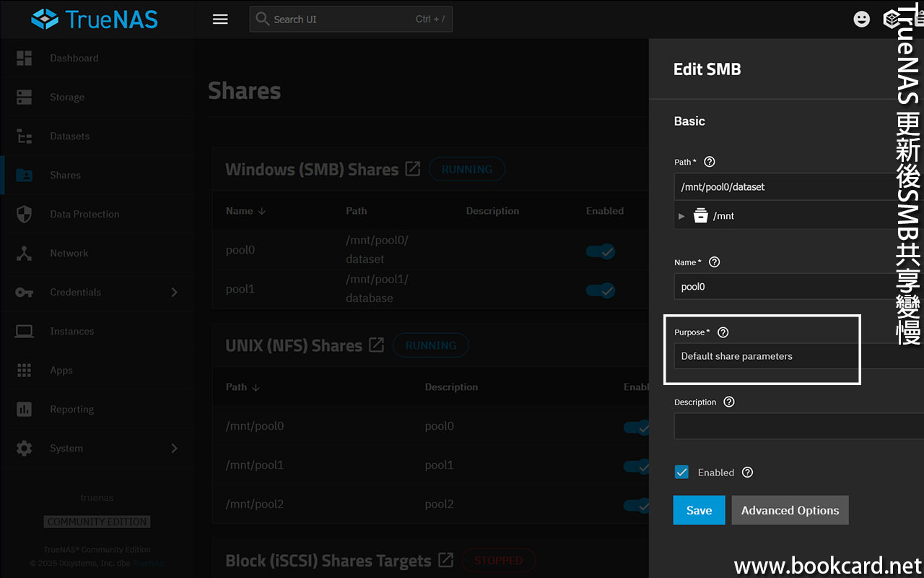
Task: Click the external link icon next to Windows (SMB) Shares
Action: click(x=412, y=168)
